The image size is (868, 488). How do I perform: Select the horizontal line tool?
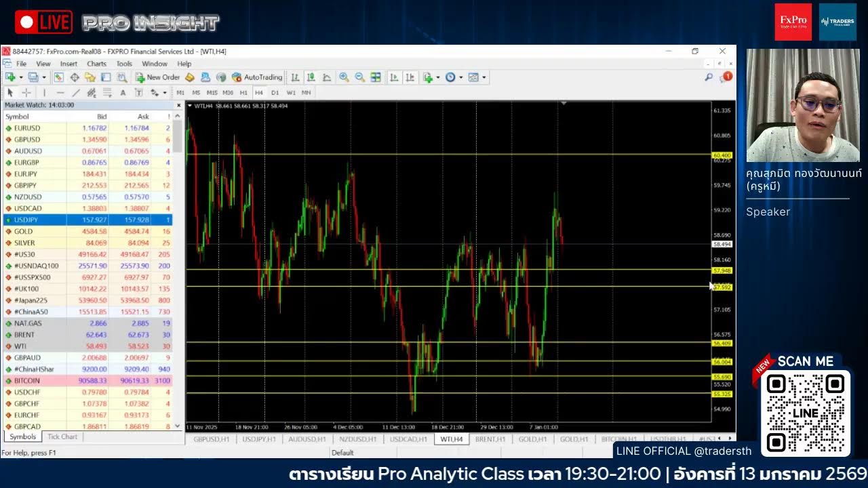tap(60, 93)
